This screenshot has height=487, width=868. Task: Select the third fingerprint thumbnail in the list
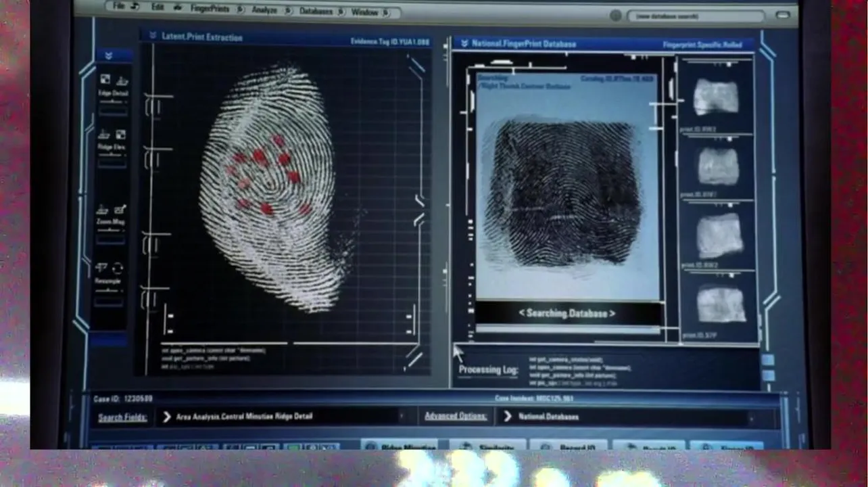720,235
